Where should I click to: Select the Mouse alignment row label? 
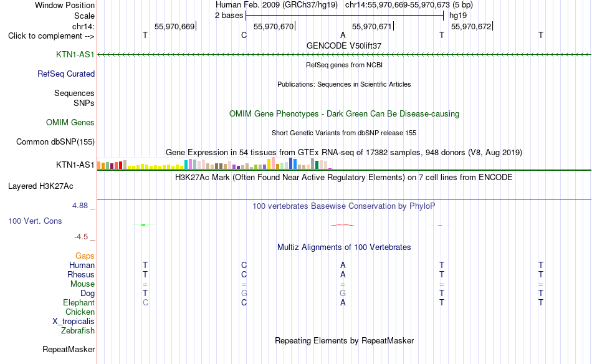[82, 284]
